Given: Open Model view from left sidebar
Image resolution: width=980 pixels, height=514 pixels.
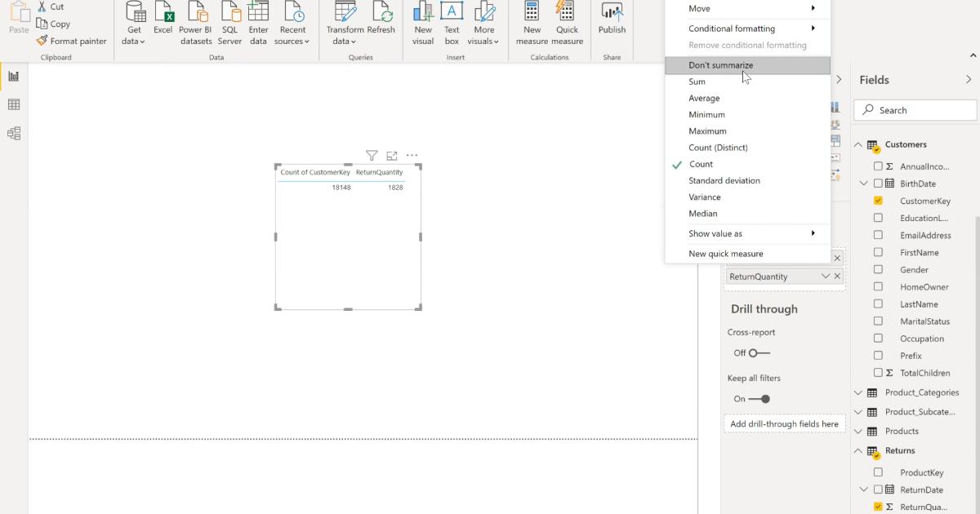Looking at the screenshot, I should tap(13, 133).
